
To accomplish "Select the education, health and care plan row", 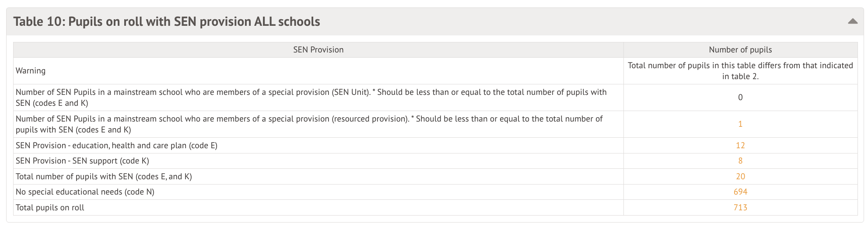I will (116, 146).
